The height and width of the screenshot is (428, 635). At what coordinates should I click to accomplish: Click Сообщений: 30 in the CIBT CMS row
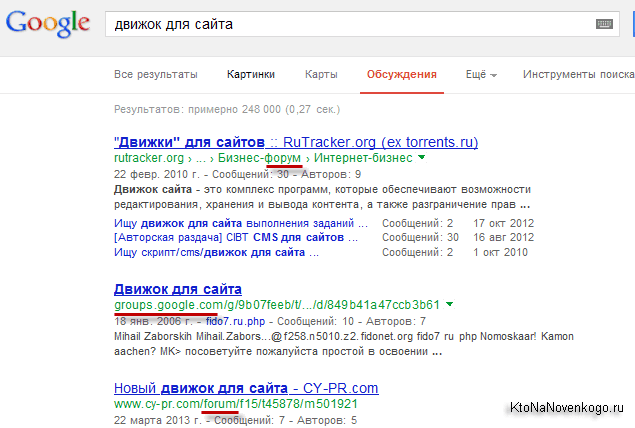tap(420, 237)
